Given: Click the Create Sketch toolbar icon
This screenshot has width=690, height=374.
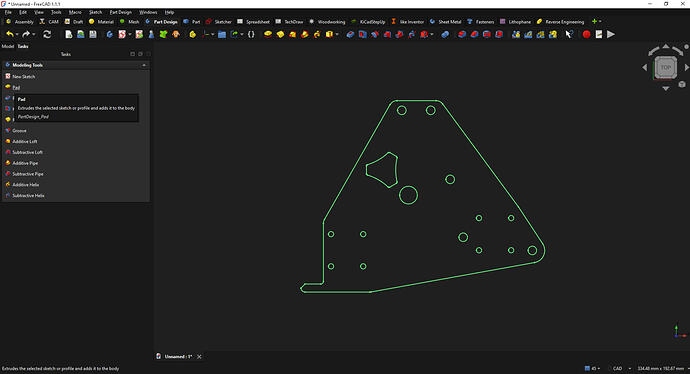Looking at the screenshot, I should point(122,34).
